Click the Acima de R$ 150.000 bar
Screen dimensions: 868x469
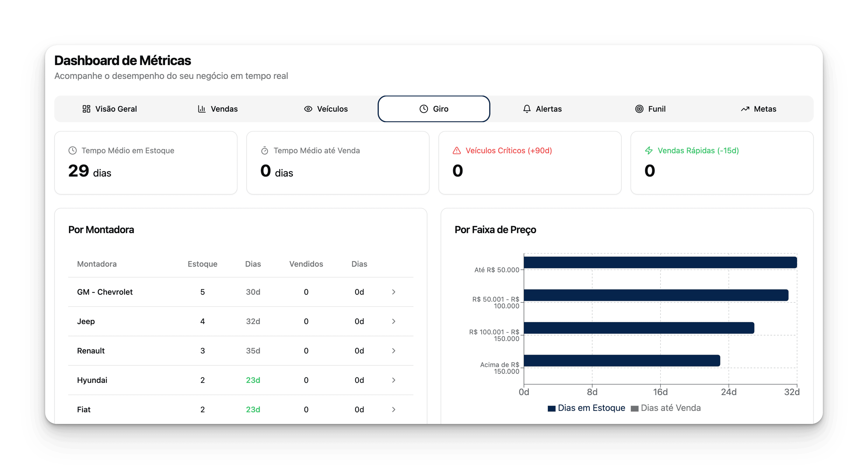pos(622,361)
